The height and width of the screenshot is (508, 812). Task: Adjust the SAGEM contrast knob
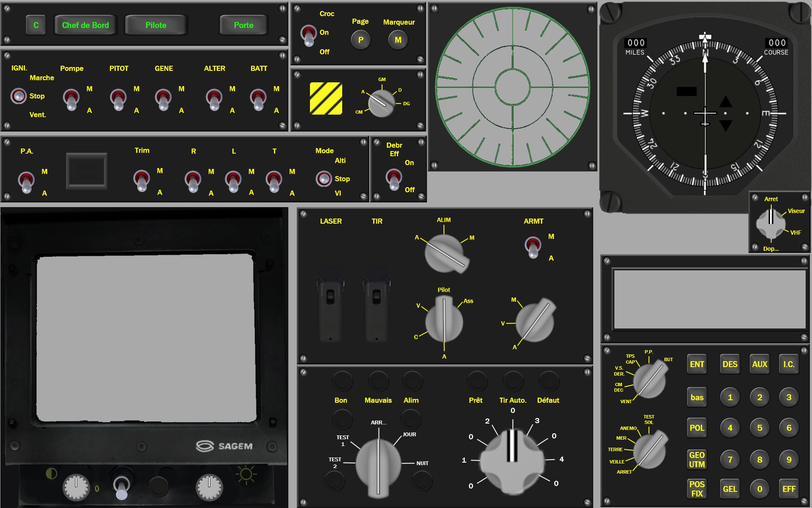click(x=76, y=487)
